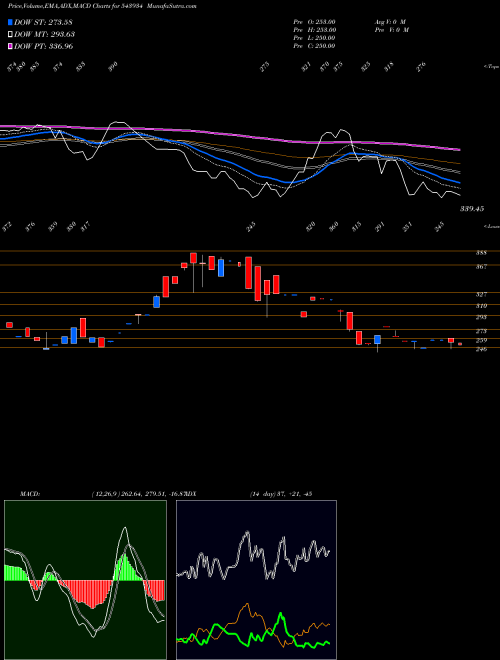Click the 259 price level label
The width and height of the screenshot is (500, 660).
point(481,341)
